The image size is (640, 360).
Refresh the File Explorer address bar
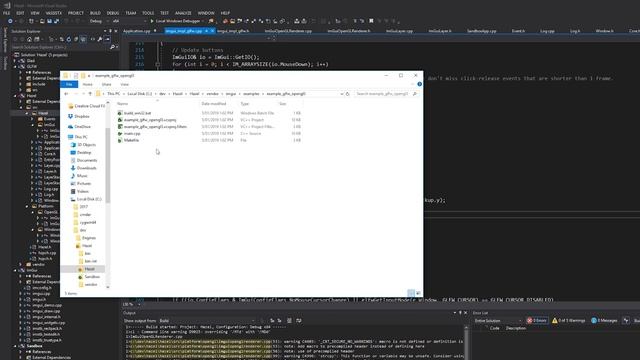click(x=348, y=94)
